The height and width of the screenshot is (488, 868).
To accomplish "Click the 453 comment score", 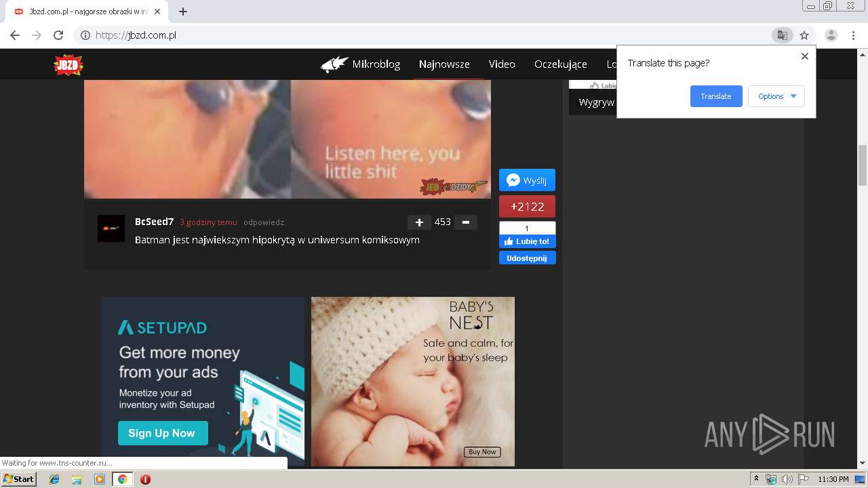I will click(x=443, y=222).
